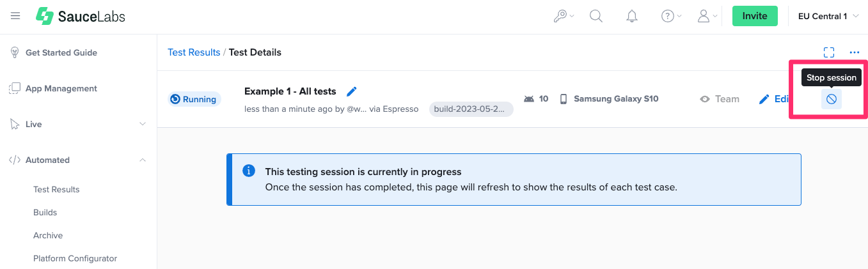Open the hamburger navigation menu

15,16
